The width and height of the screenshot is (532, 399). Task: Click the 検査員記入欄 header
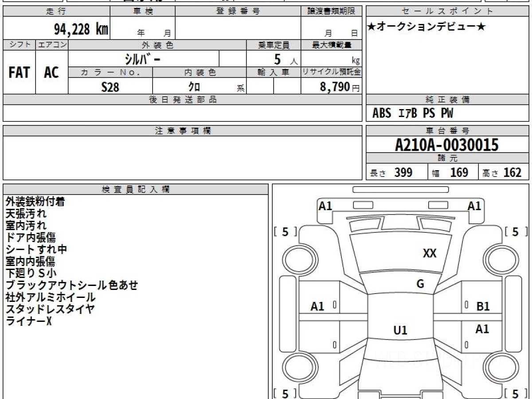pyautogui.click(x=136, y=189)
